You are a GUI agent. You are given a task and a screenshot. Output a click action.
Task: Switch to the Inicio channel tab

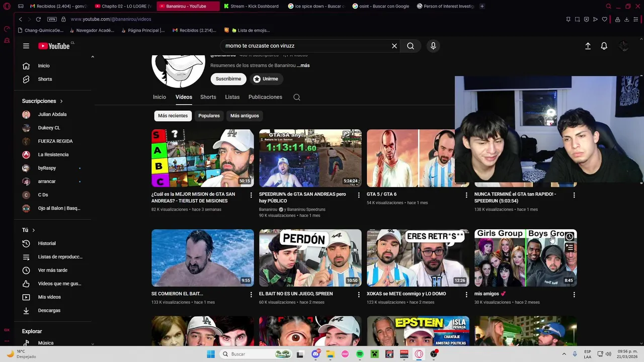coord(159,97)
